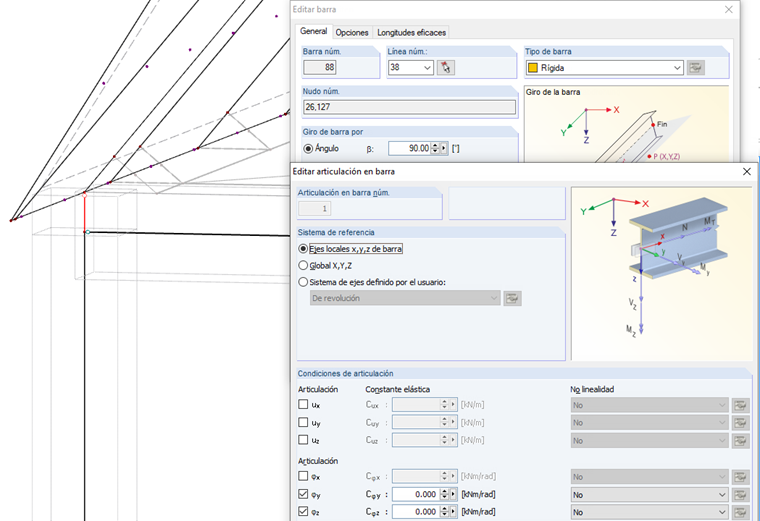Enable the ux articulation checkbox
Viewport: 760px width, 521px height.
[x=303, y=404]
